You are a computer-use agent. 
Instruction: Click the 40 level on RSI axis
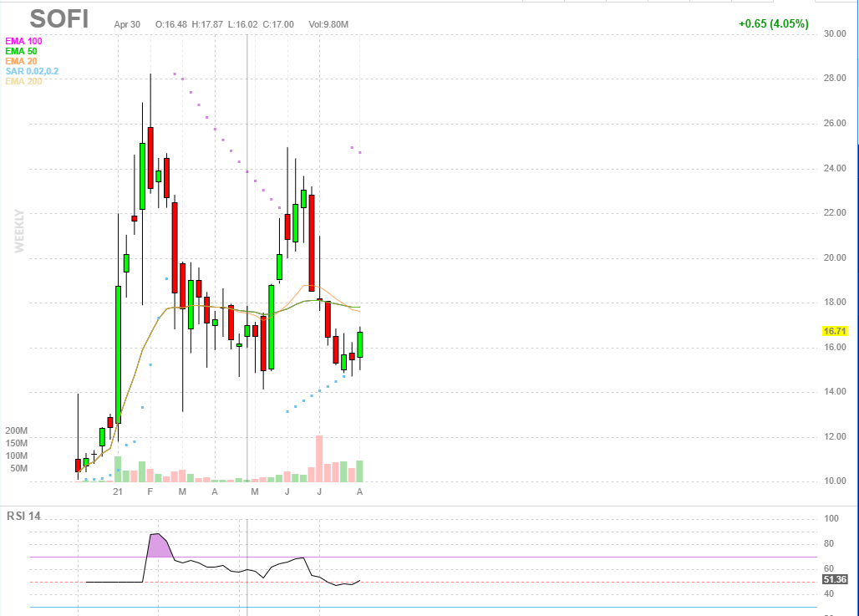(x=829, y=594)
